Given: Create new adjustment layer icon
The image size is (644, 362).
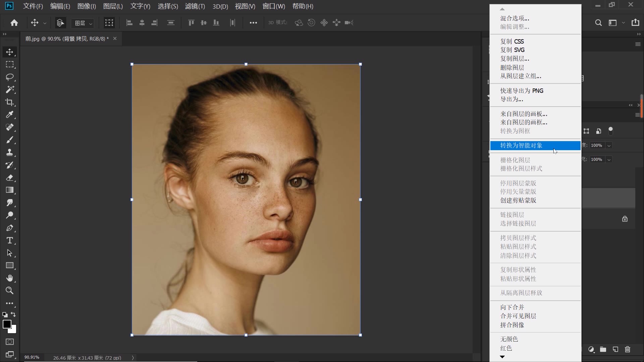Looking at the screenshot, I should coord(591,349).
